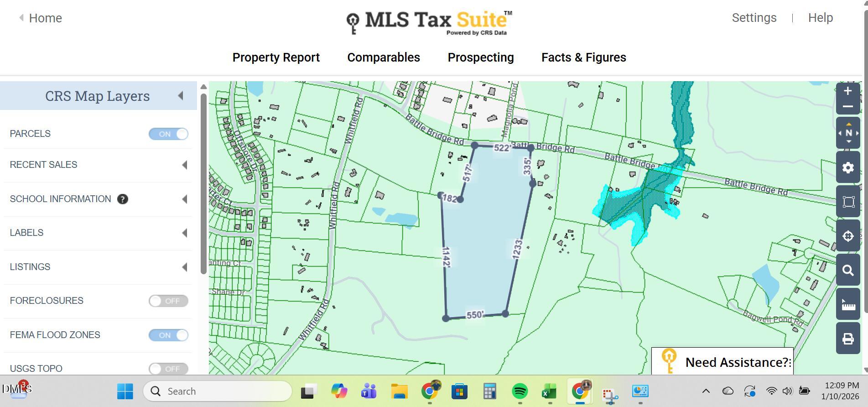Expand the Recent Sales section
868x407 pixels.
pos(185,165)
